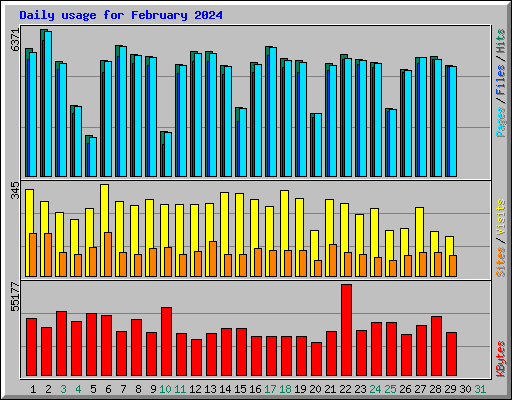
Task: Click green weekend day label '25'
Action: click(x=390, y=389)
